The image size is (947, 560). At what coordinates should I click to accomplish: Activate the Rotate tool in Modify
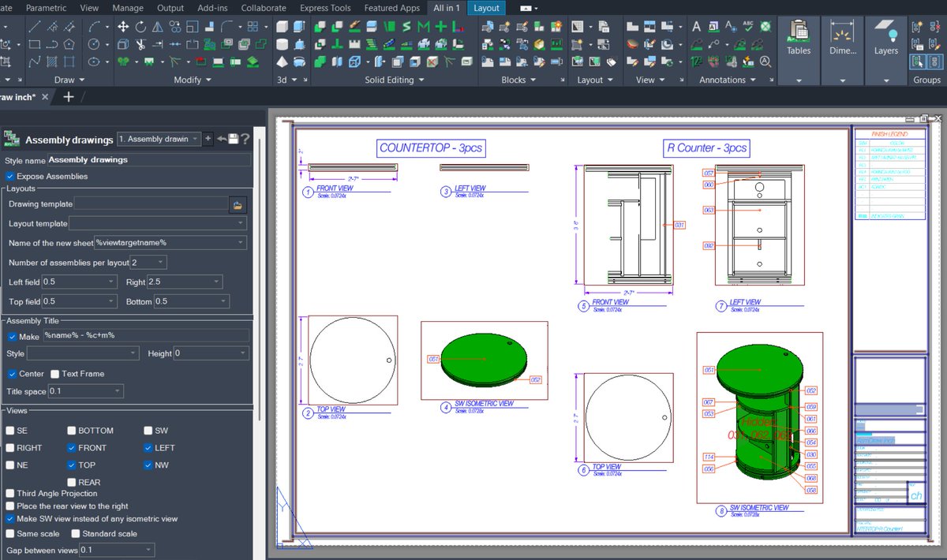pos(140,26)
